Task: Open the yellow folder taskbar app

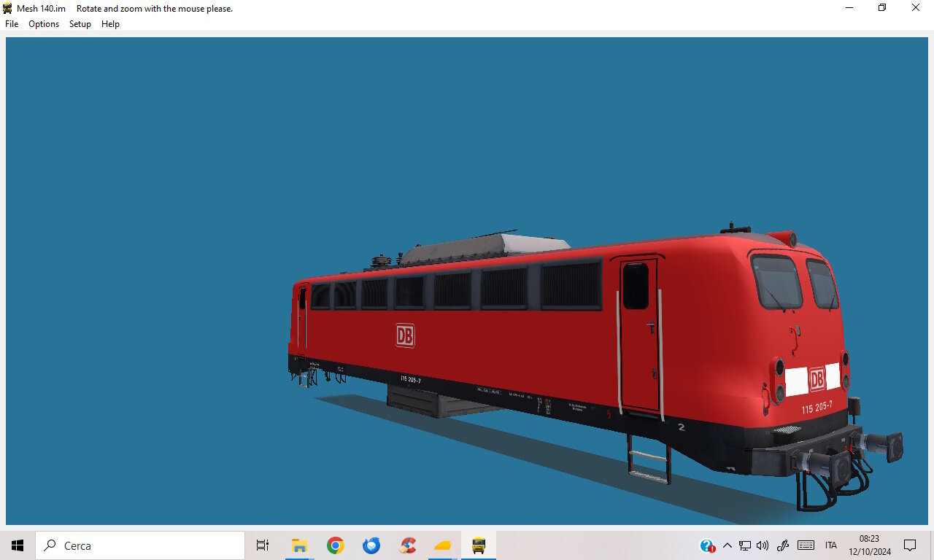Action: (443, 545)
